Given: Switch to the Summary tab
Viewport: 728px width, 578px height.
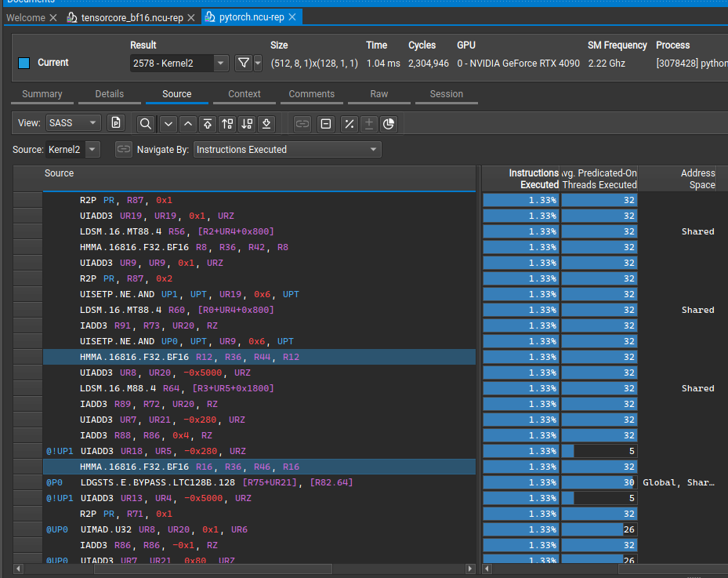Looking at the screenshot, I should [42, 93].
